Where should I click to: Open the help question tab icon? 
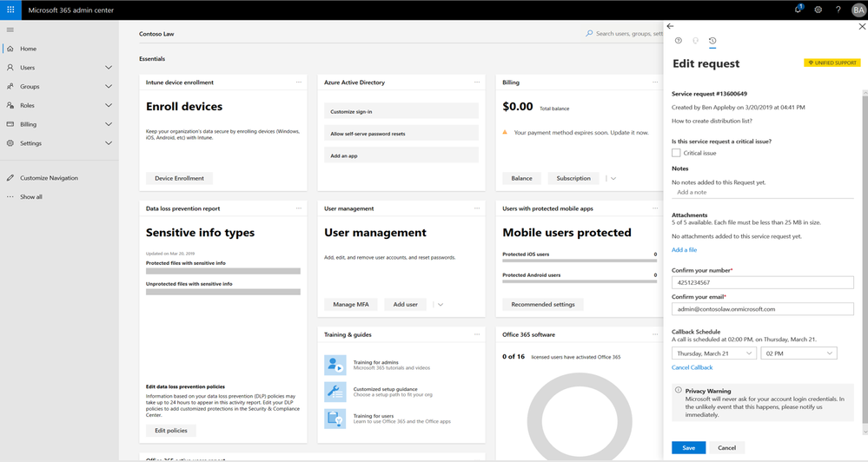pyautogui.click(x=678, y=41)
